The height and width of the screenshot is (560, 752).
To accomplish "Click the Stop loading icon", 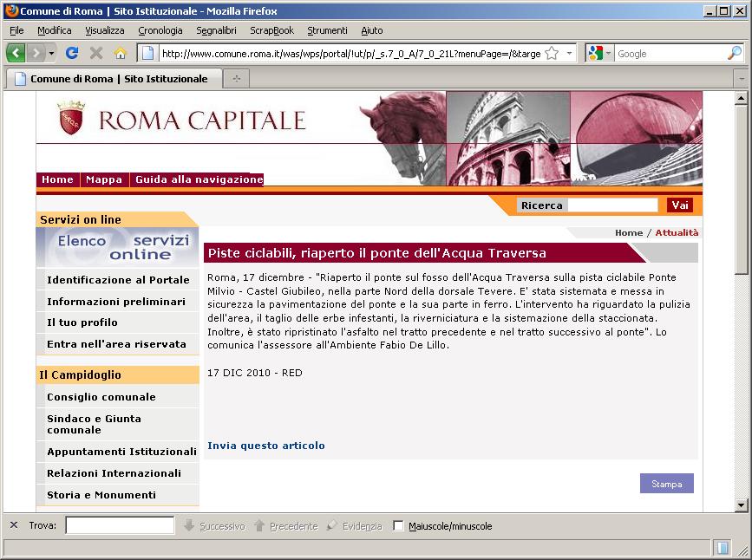I will pos(96,53).
